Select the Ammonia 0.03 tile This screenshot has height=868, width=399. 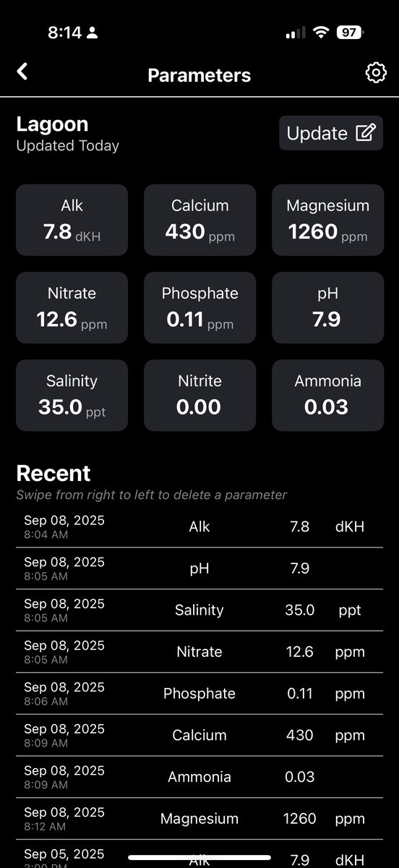(x=327, y=395)
